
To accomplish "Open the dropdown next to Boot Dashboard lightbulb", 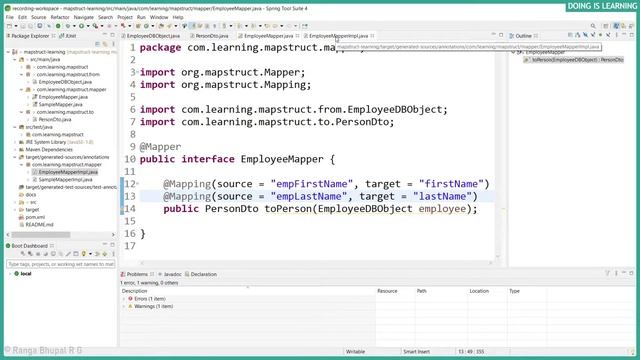I will tap(90, 254).
